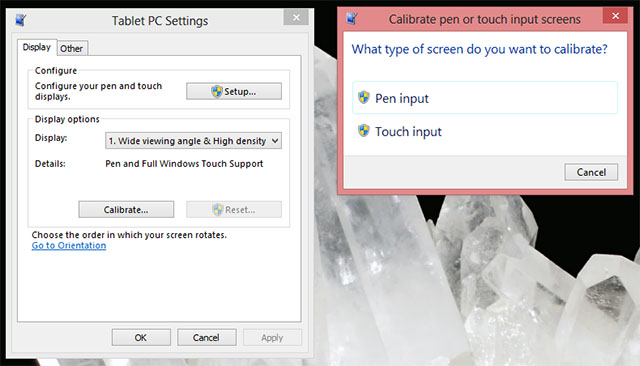Click the Reset... button
The image size is (640, 366).
pyautogui.click(x=234, y=209)
